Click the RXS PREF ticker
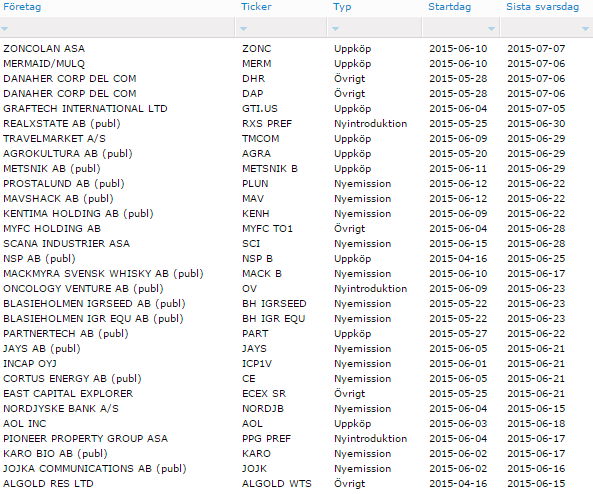This screenshot has width=593, height=494. [x=267, y=124]
